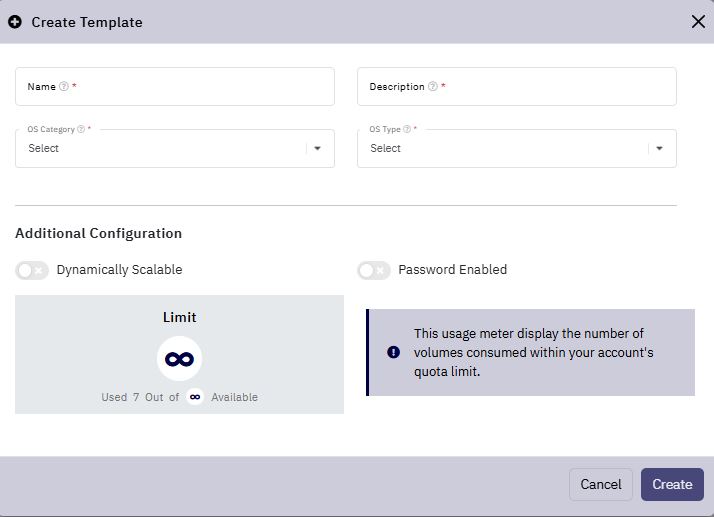Image resolution: width=714 pixels, height=517 pixels.
Task: Click the help icon beside OS Type
Action: coord(407,129)
